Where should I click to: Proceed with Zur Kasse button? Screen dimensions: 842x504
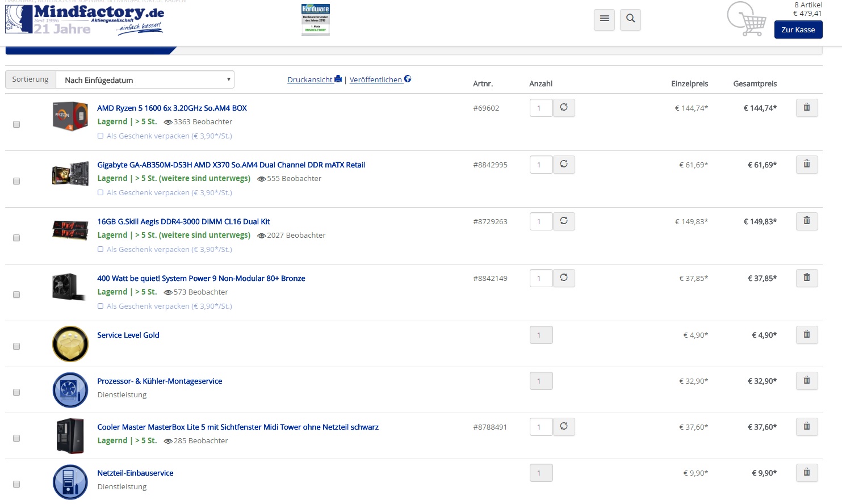(798, 30)
